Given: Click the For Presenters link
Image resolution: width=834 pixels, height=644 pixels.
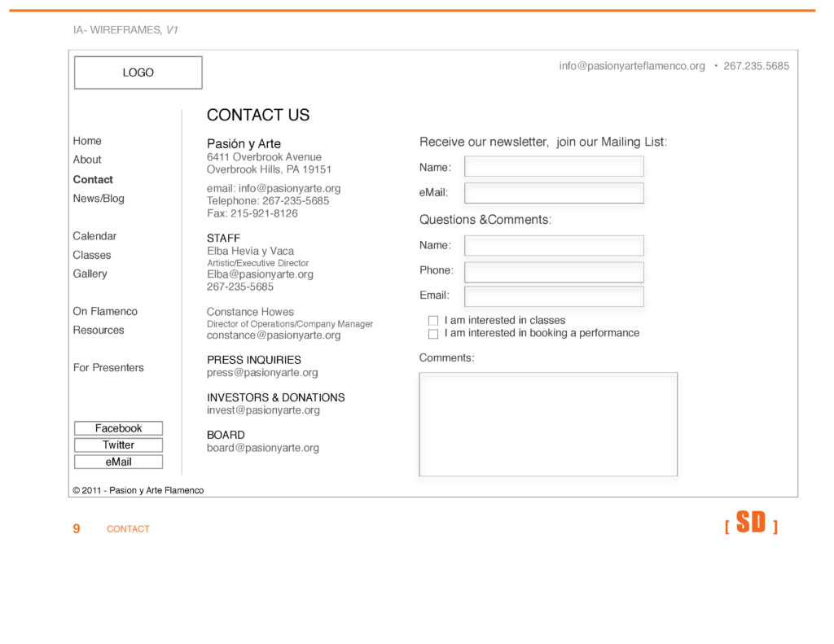Looking at the screenshot, I should click(108, 367).
